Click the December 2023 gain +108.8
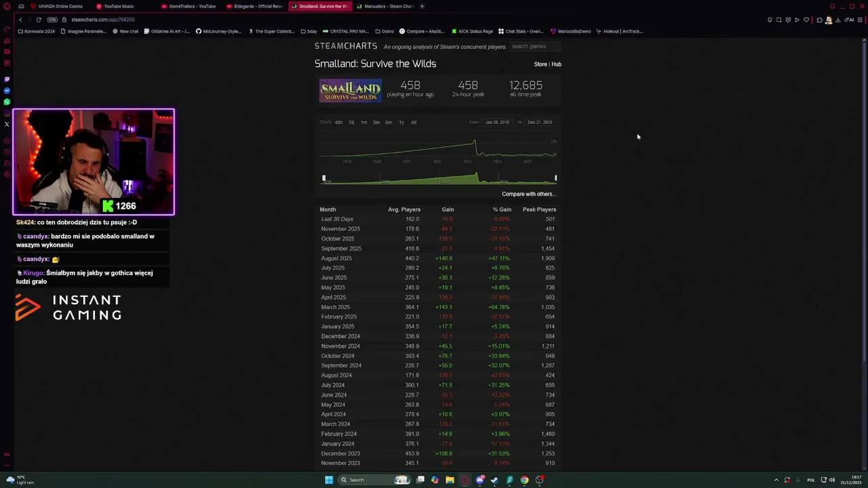 443,453
